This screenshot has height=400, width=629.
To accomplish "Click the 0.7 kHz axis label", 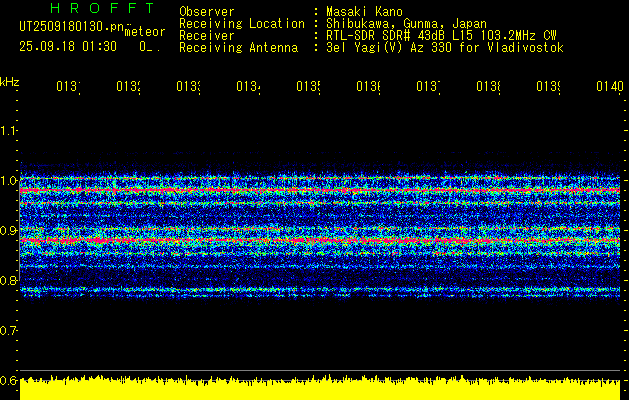I will pyautogui.click(x=8, y=330).
